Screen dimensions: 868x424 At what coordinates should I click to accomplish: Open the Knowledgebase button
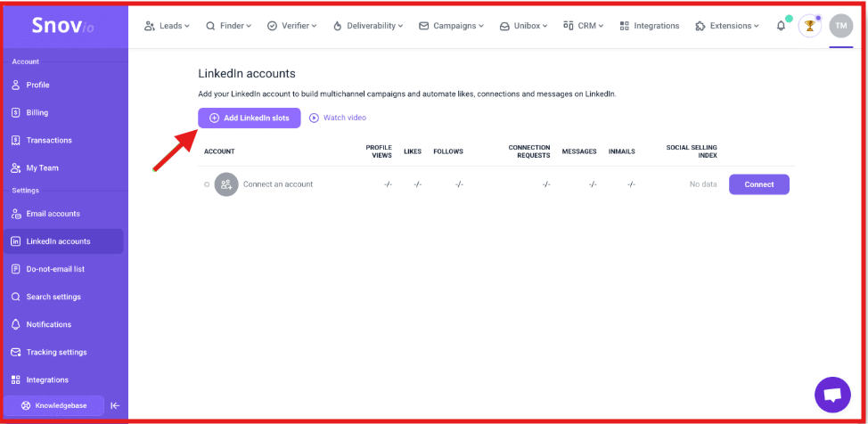pyautogui.click(x=53, y=405)
